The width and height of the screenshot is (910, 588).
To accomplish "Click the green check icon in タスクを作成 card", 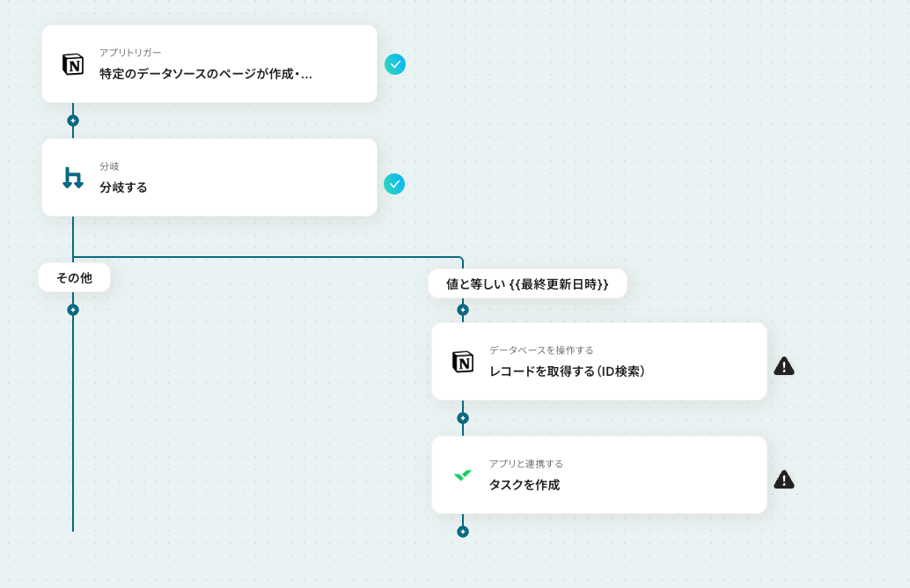I will 463,475.
